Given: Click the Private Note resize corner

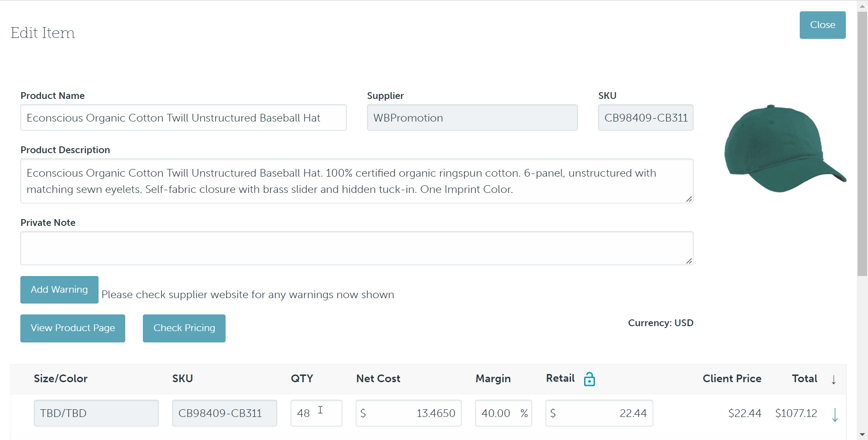Looking at the screenshot, I should 689,261.
